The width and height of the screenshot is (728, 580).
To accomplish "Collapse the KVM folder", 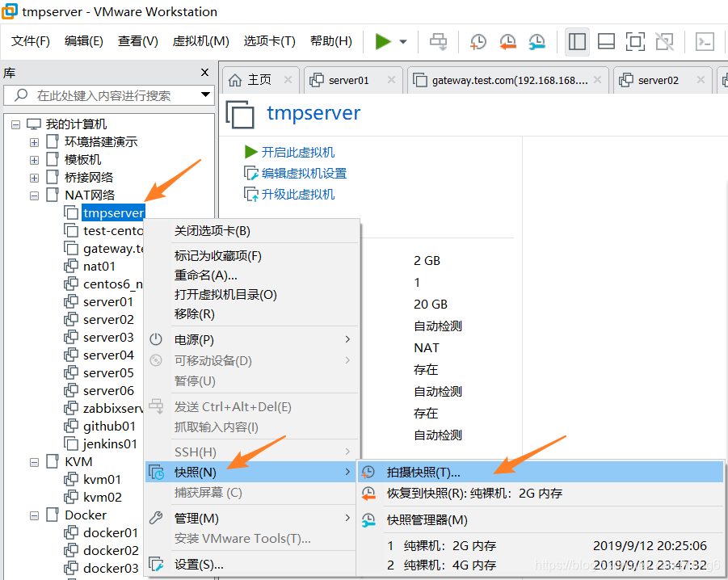I will [x=35, y=463].
